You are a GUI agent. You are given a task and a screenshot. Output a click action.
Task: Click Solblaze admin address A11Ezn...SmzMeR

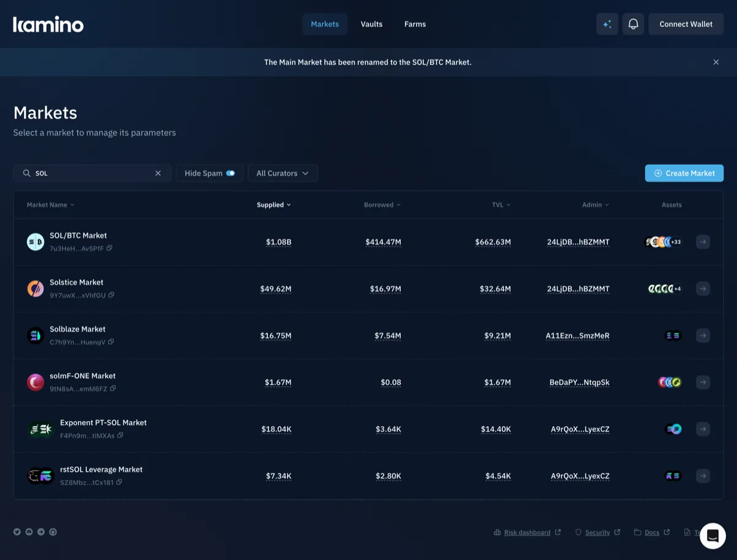577,335
